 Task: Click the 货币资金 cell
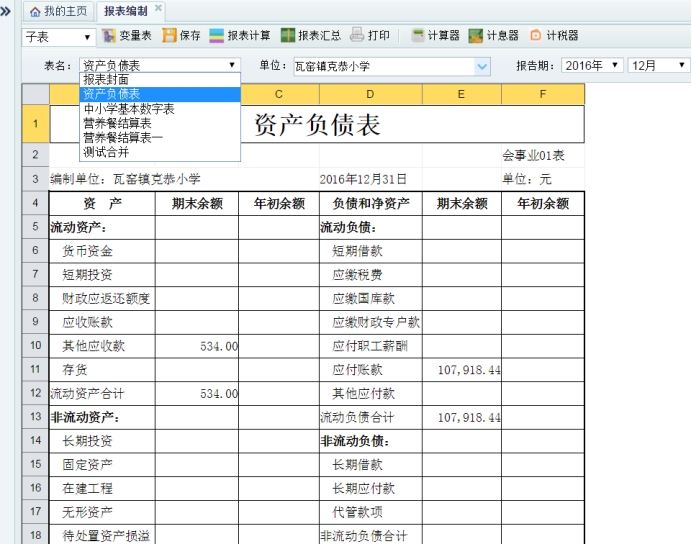point(102,251)
